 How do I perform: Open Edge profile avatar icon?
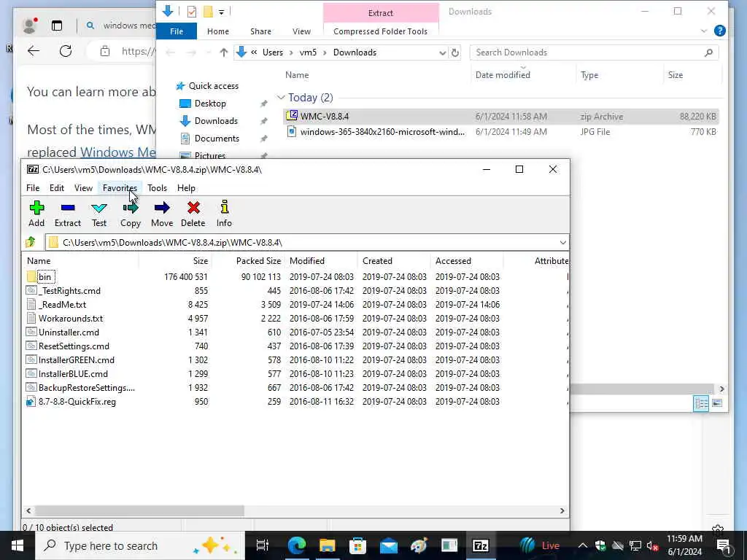point(29,26)
